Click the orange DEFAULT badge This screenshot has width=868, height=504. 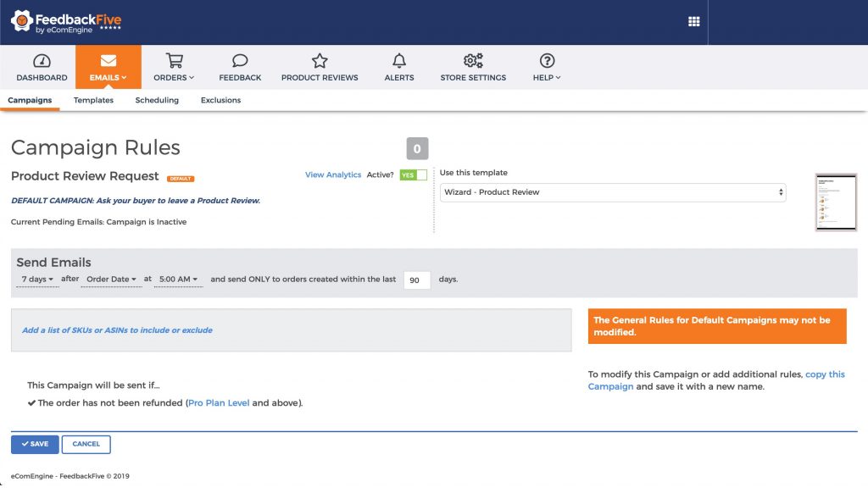click(x=181, y=179)
